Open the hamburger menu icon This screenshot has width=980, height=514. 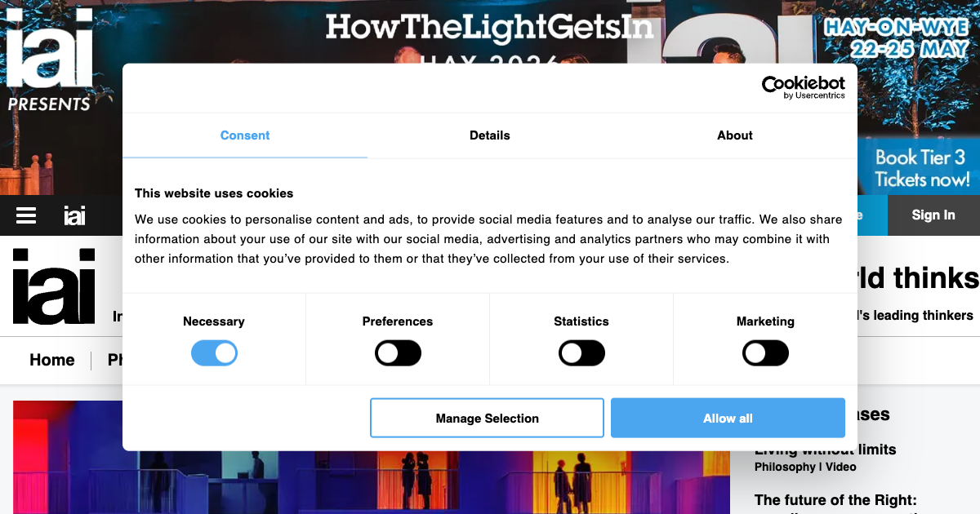point(26,215)
